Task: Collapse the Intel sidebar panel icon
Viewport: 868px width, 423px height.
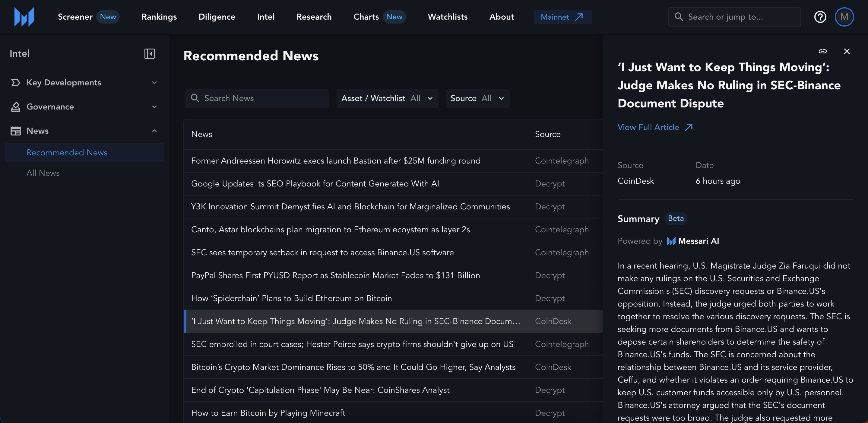Action: tap(149, 54)
